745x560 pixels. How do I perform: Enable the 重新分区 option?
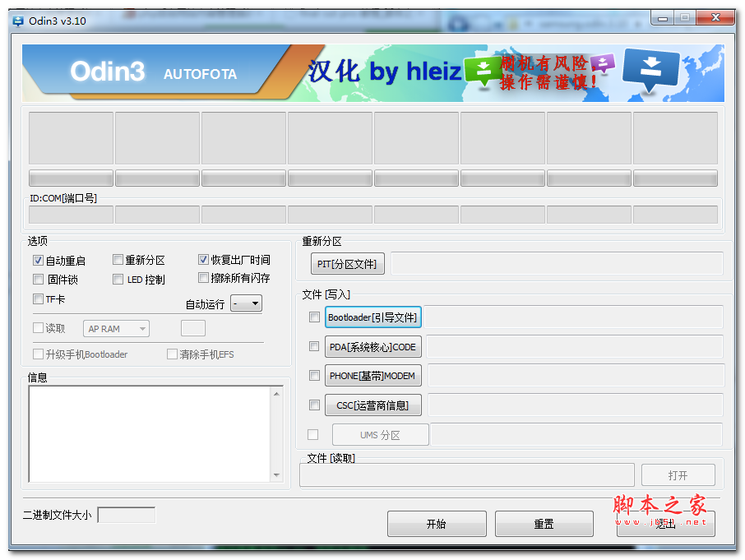[x=118, y=259]
